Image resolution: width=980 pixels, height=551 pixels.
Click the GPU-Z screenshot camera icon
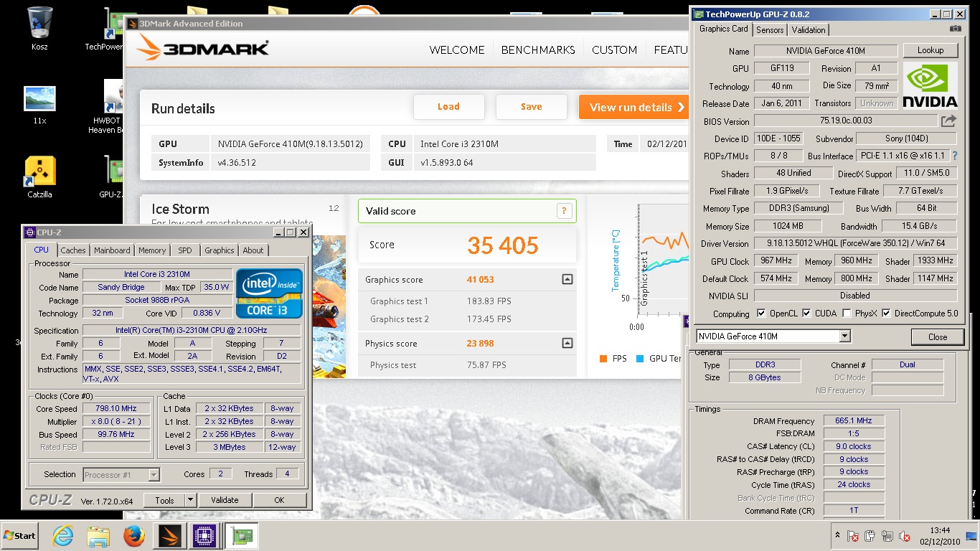956,29
